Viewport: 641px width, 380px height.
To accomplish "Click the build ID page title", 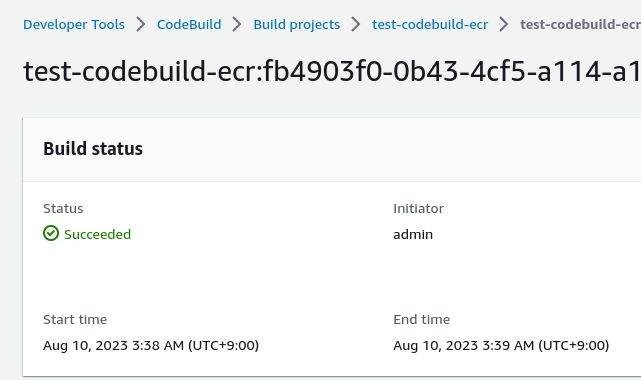I will point(332,71).
